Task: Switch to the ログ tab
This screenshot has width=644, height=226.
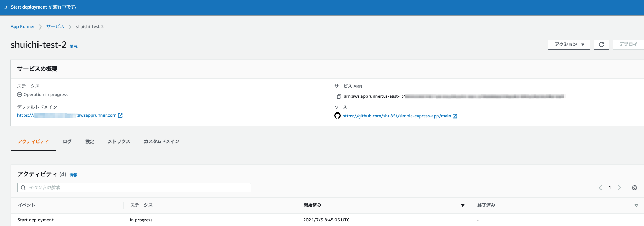Action: pos(67,142)
